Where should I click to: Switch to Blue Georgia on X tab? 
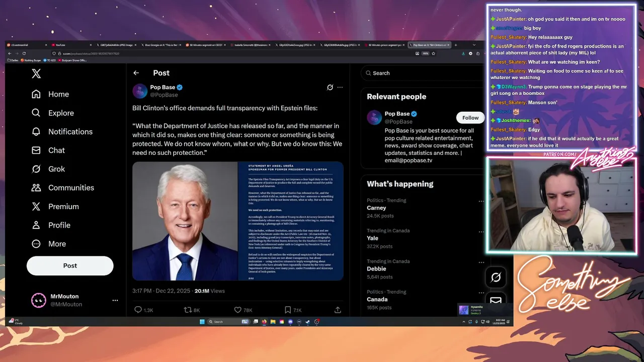click(162, 45)
